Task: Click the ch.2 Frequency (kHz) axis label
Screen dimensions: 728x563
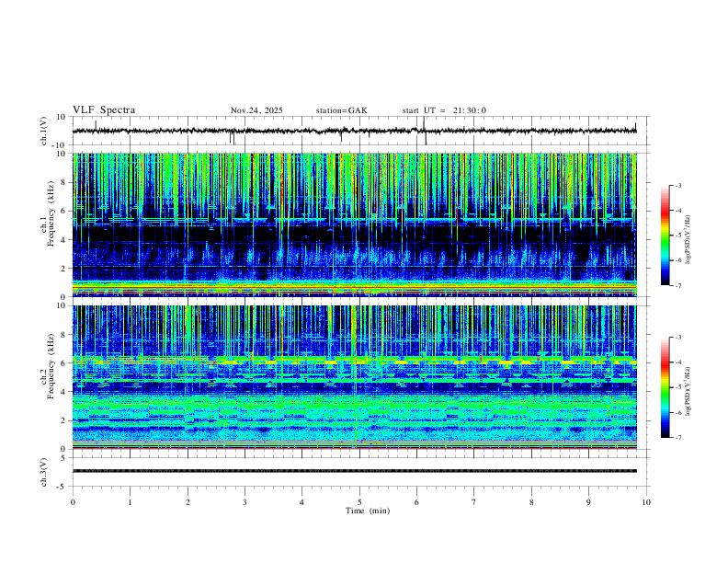Action: [47, 366]
